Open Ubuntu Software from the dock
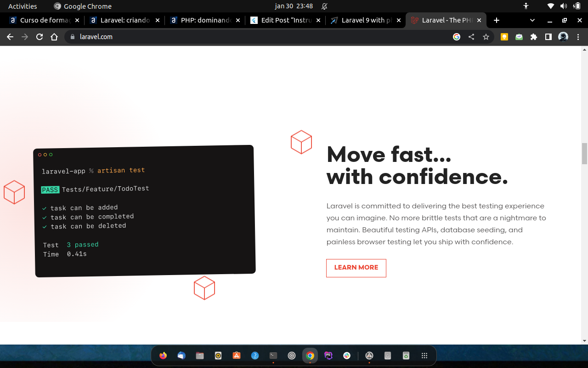588x368 pixels. [237, 356]
